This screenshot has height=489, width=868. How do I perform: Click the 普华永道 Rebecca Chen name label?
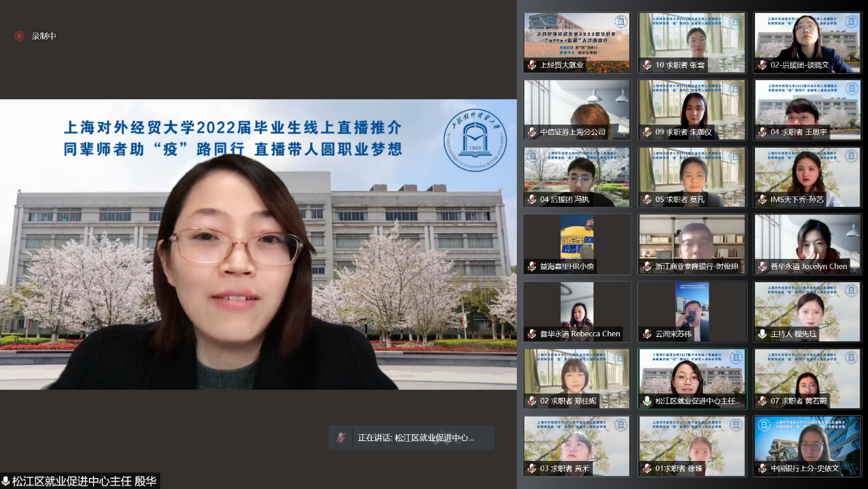(x=580, y=334)
